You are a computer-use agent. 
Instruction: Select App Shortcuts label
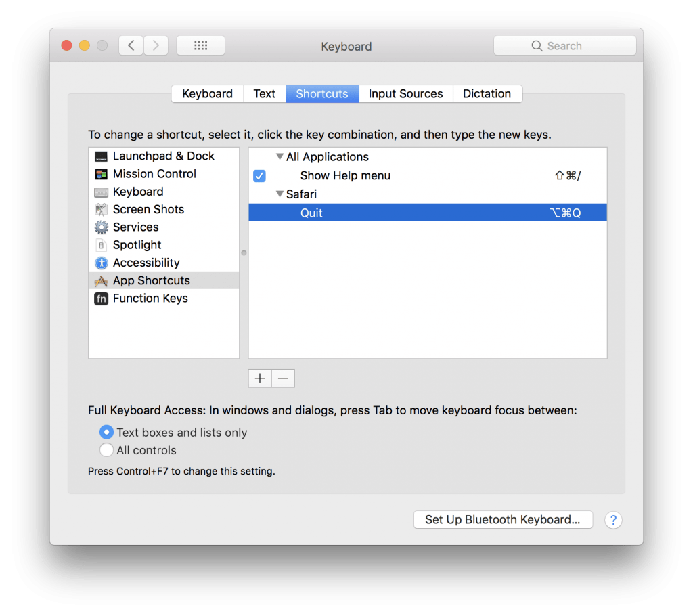tap(151, 280)
